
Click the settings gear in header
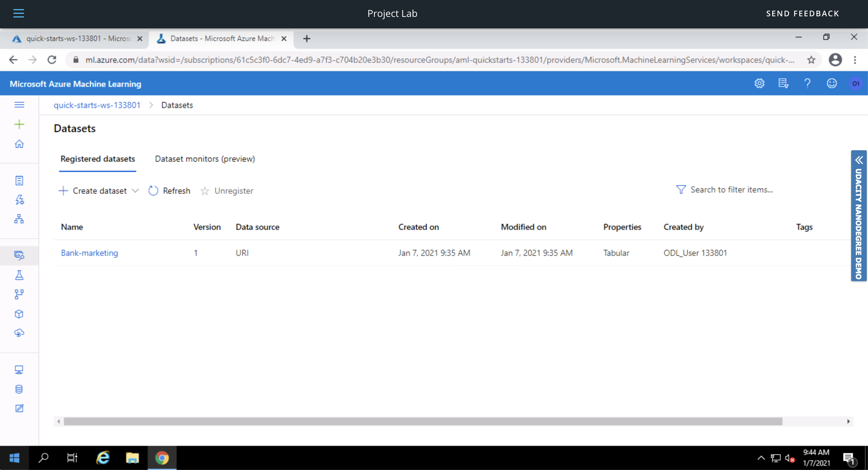click(759, 83)
